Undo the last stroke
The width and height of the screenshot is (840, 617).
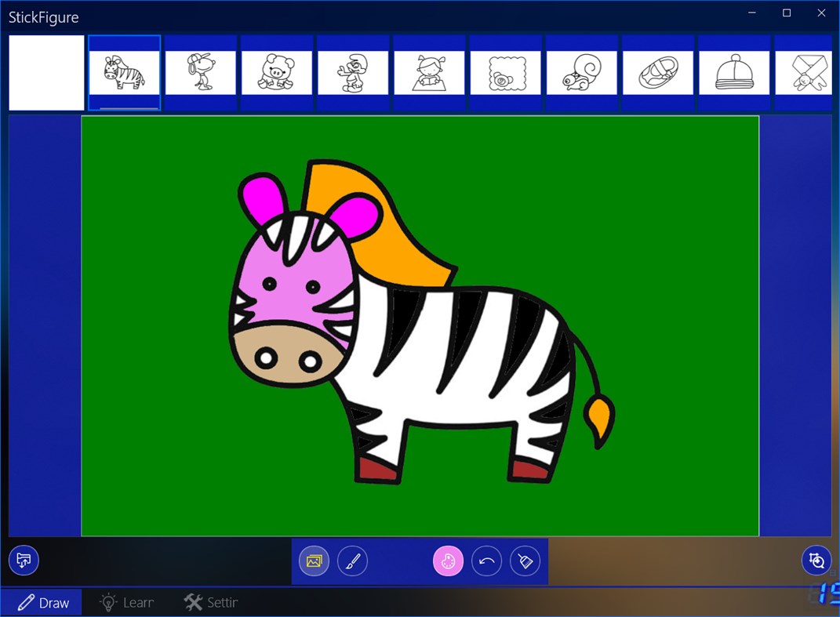(x=486, y=561)
